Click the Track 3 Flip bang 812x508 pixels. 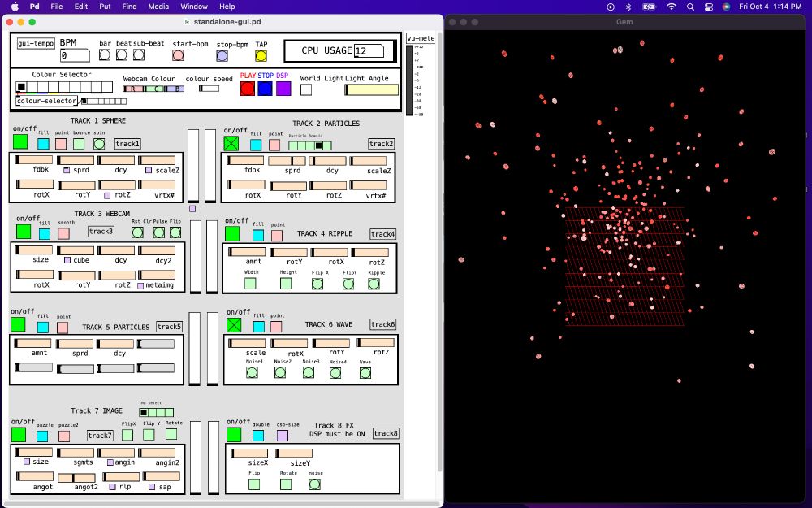tap(175, 232)
